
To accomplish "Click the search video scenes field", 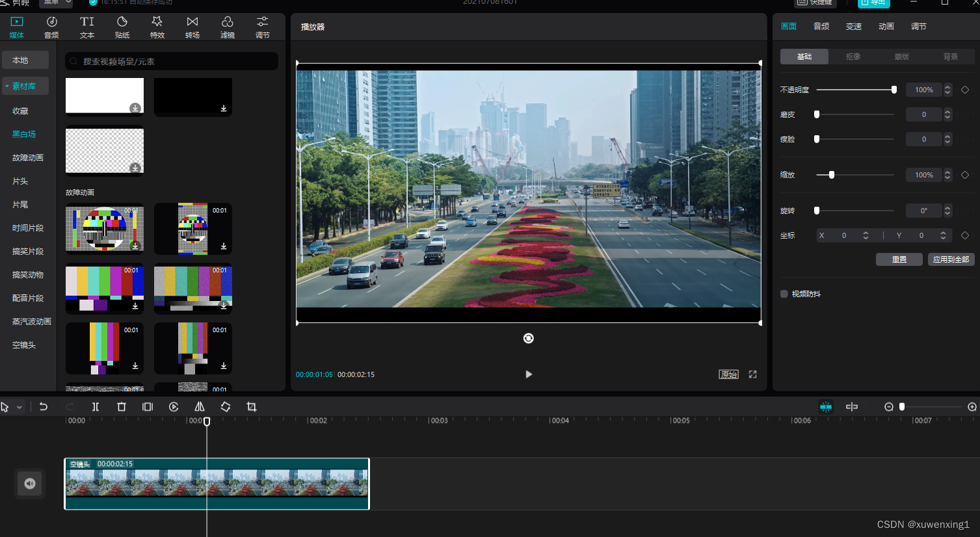I will (172, 61).
